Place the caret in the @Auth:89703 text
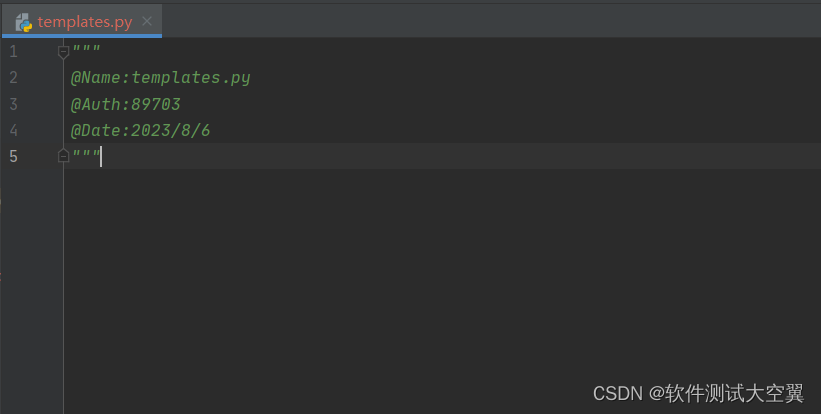This screenshot has height=414, width=821. [x=126, y=104]
